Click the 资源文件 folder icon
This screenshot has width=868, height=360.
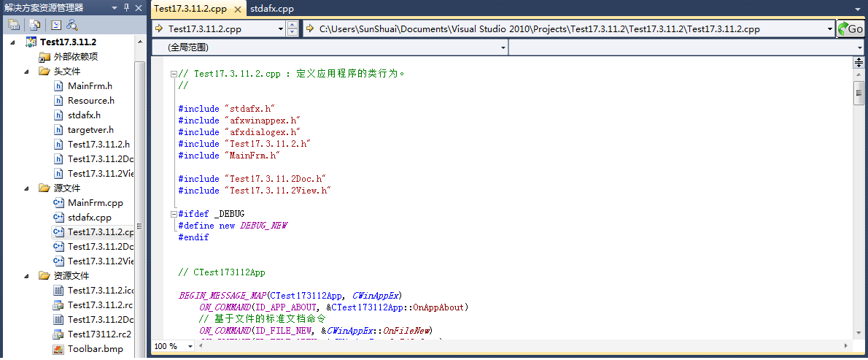tap(44, 276)
